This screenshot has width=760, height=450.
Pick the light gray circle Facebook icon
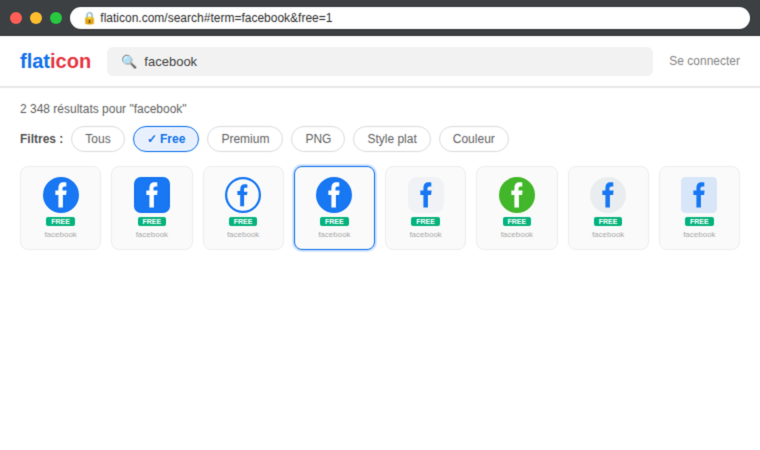coord(608,195)
